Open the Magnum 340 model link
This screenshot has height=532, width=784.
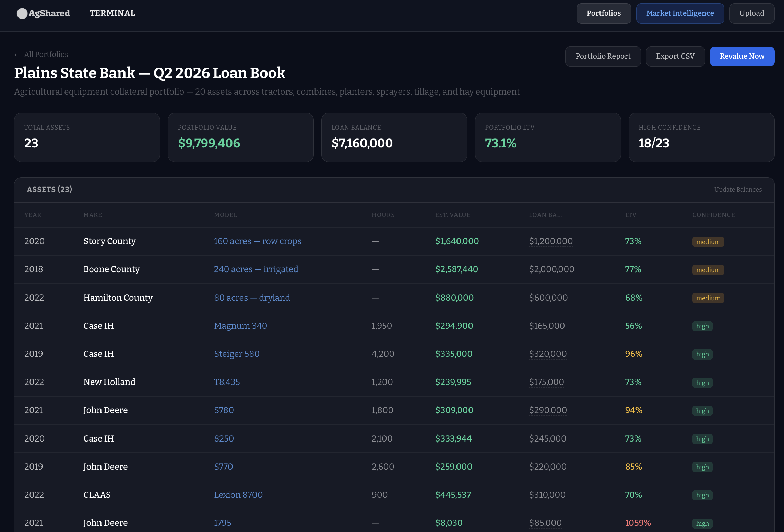tap(240, 326)
